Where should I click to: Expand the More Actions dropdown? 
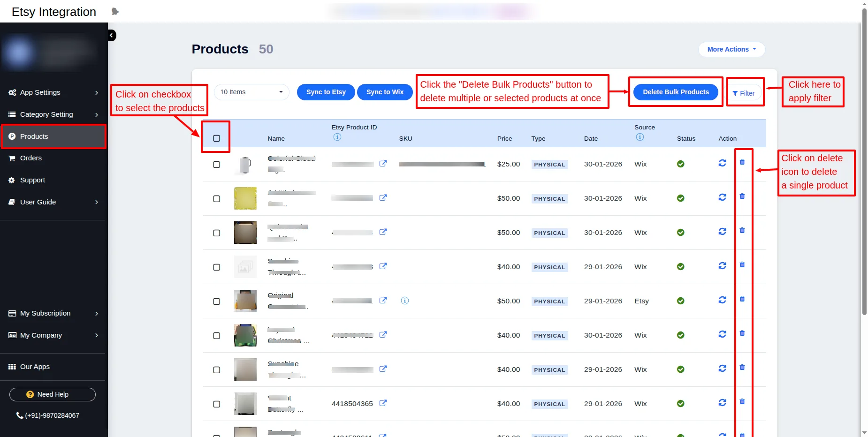(731, 49)
